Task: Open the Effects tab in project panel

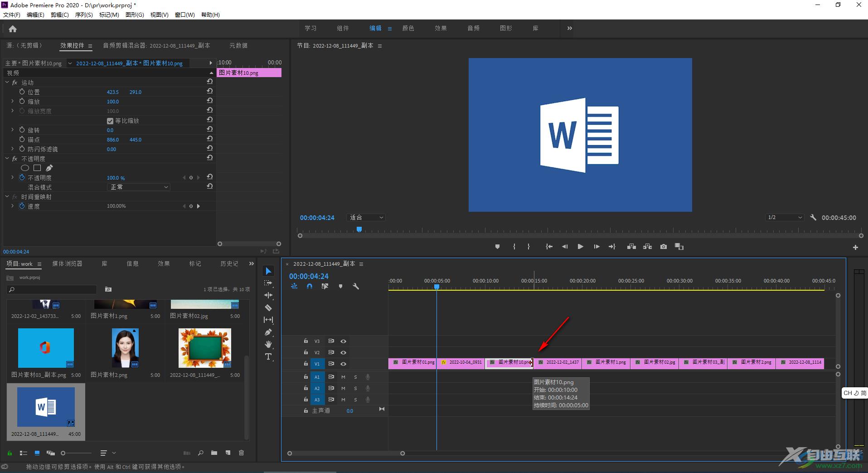Action: (164, 263)
